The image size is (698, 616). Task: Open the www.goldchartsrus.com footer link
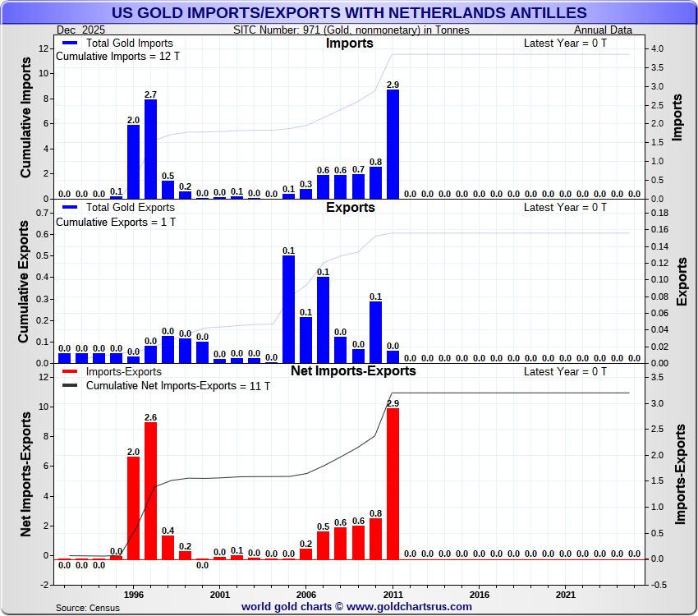pyautogui.click(x=409, y=607)
